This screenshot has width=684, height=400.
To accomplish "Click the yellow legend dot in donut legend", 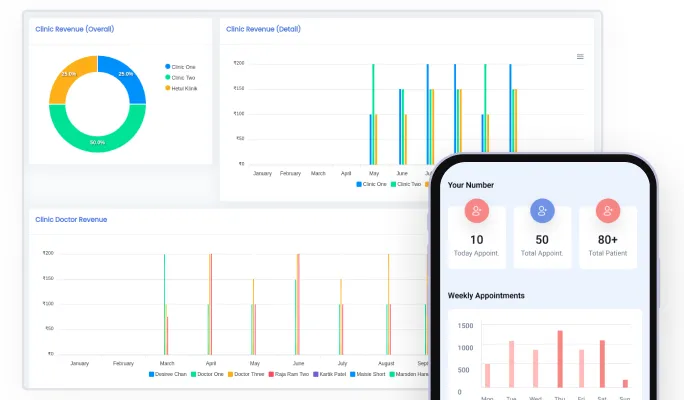I will point(167,88).
